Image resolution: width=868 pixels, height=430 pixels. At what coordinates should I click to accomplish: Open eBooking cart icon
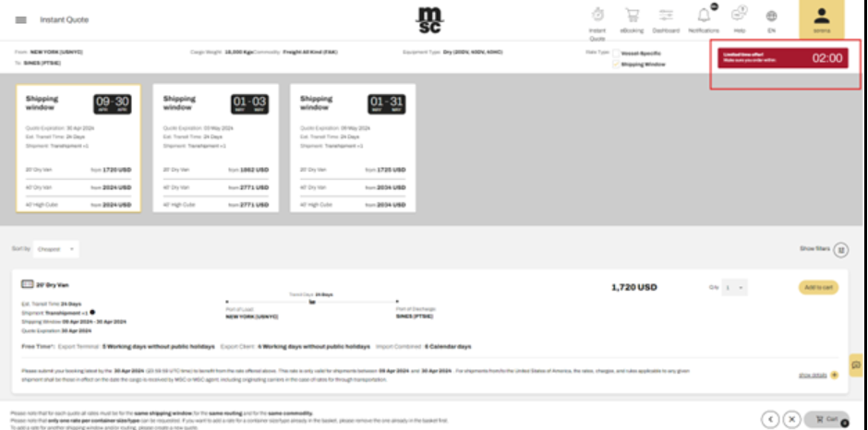coord(632,15)
